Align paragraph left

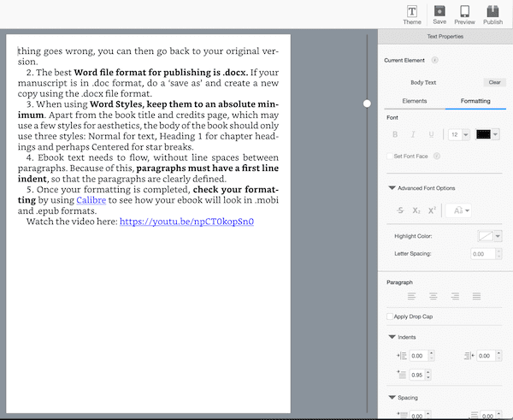(x=411, y=297)
